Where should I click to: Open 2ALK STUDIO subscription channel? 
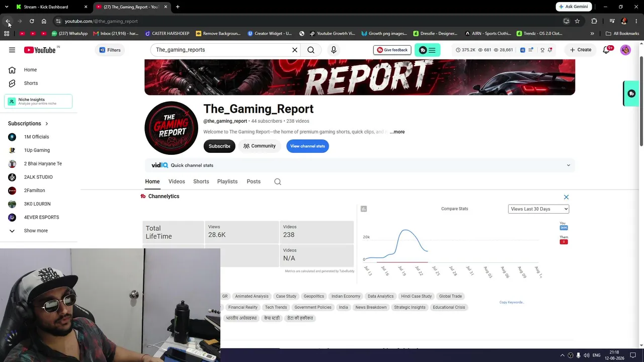pos(38,177)
